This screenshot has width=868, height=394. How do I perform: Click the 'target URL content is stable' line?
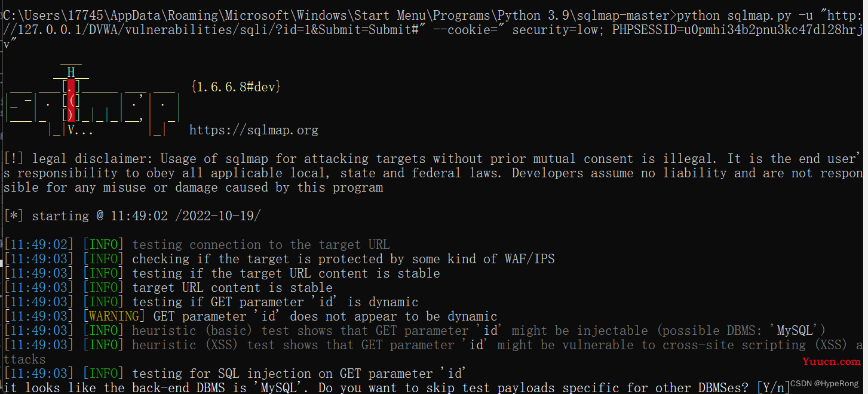click(x=232, y=287)
